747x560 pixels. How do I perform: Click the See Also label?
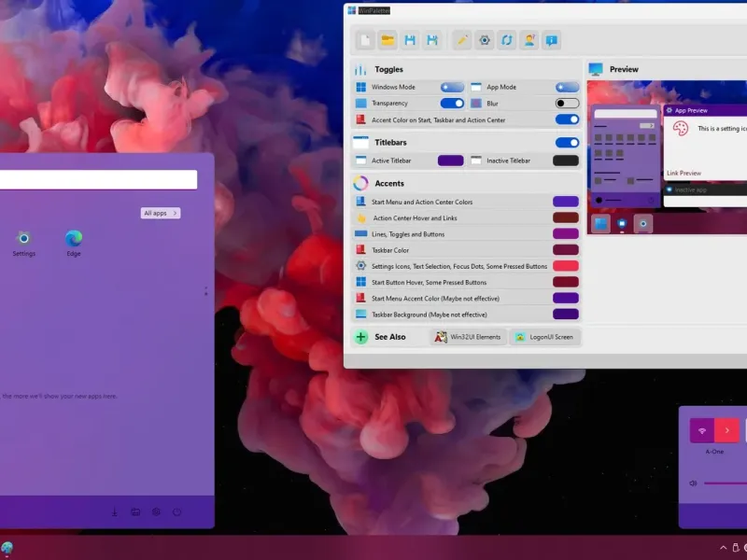coord(390,337)
